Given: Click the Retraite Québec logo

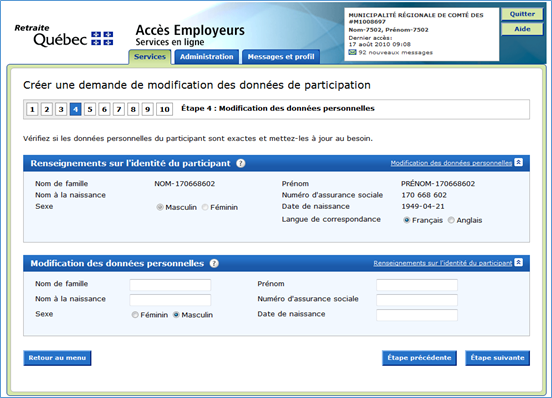Looking at the screenshot, I should pyautogui.click(x=64, y=36).
